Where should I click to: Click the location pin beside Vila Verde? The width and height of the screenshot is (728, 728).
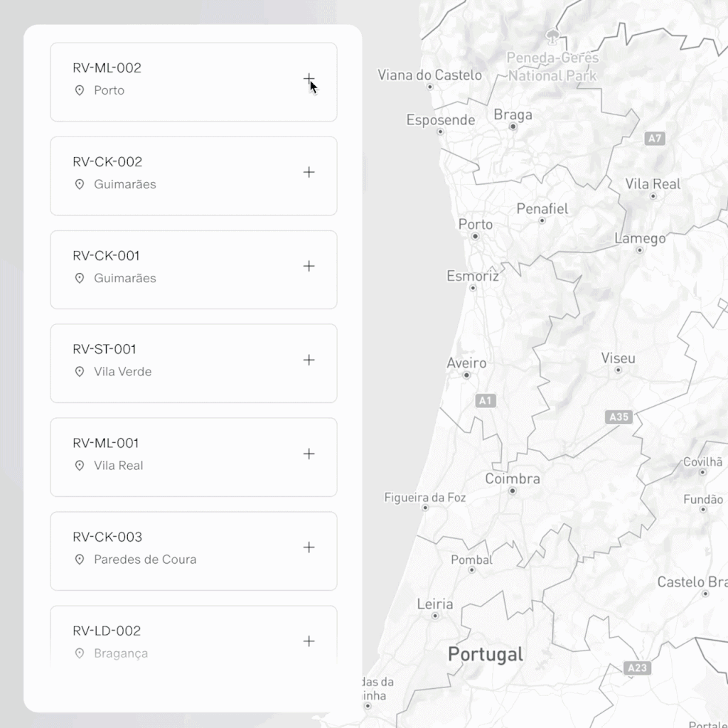[x=80, y=372]
